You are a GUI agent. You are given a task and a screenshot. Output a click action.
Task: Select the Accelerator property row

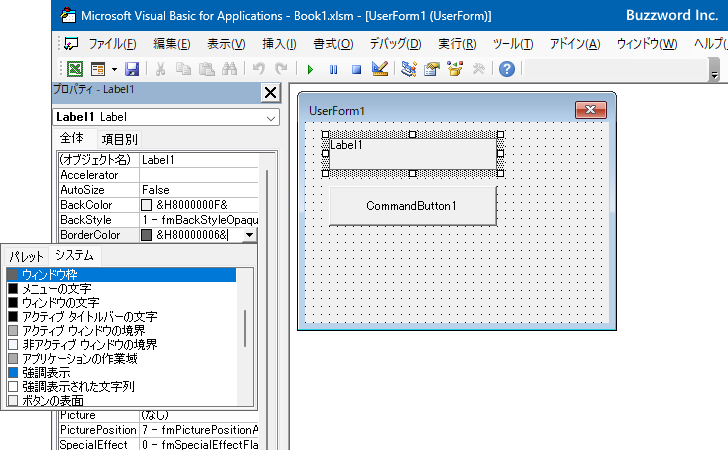click(158, 175)
